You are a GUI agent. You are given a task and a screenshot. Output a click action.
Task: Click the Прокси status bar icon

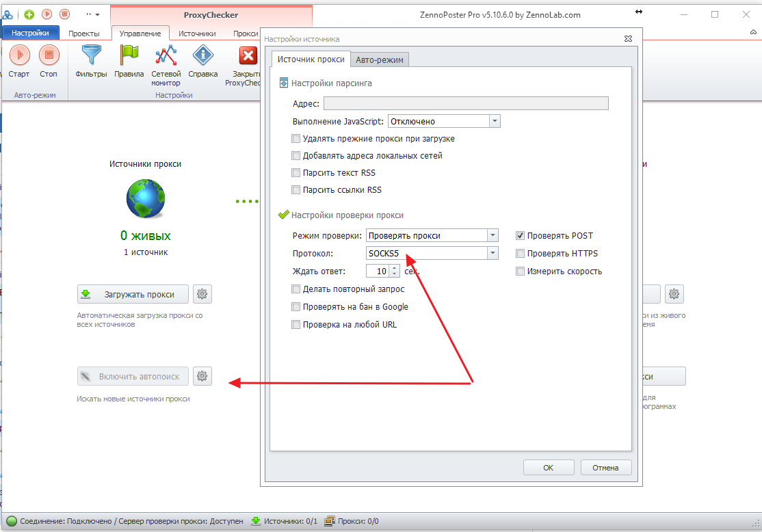click(x=330, y=521)
